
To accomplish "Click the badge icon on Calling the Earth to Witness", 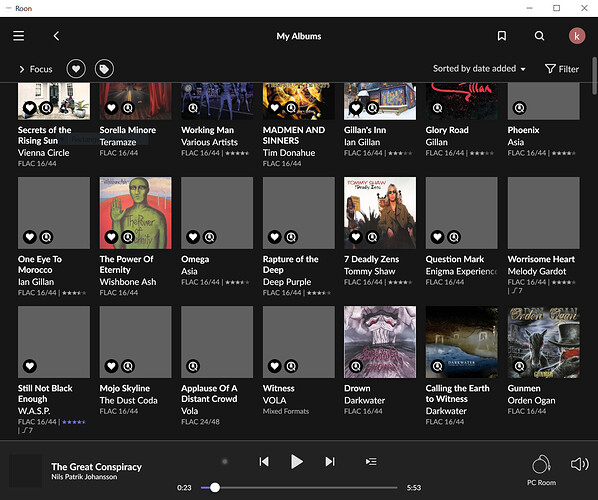I will [x=437, y=366].
